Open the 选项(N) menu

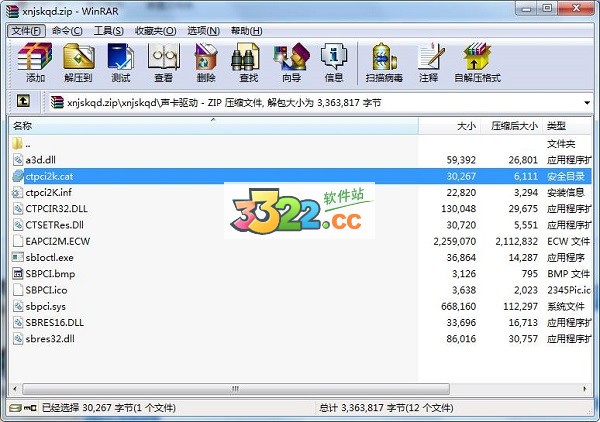tap(204, 31)
